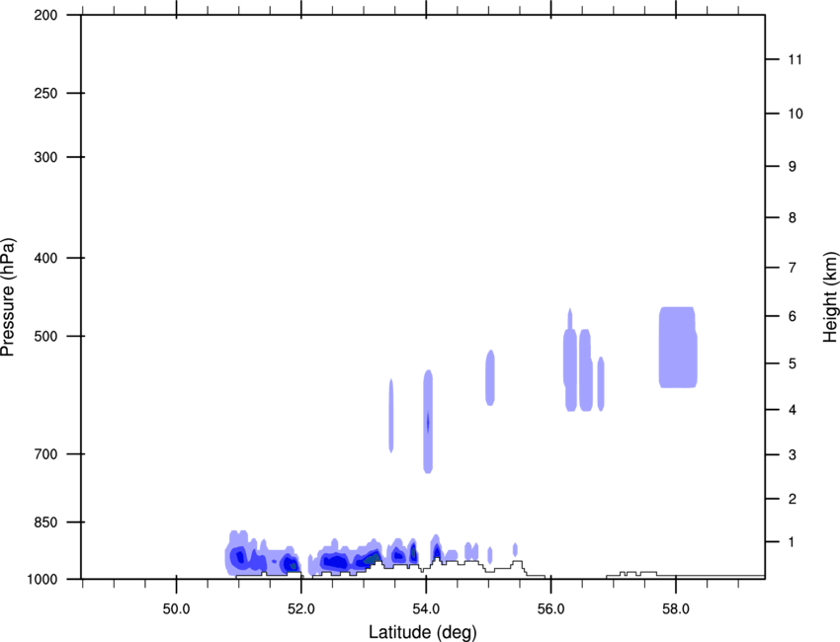The image size is (840, 642).
Task: Click the 'Pressure (hPa)' axis title
Action: tap(8, 297)
